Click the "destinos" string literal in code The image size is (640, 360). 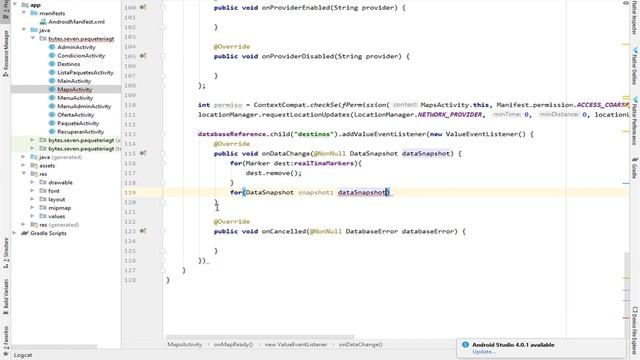pyautogui.click(x=314, y=134)
